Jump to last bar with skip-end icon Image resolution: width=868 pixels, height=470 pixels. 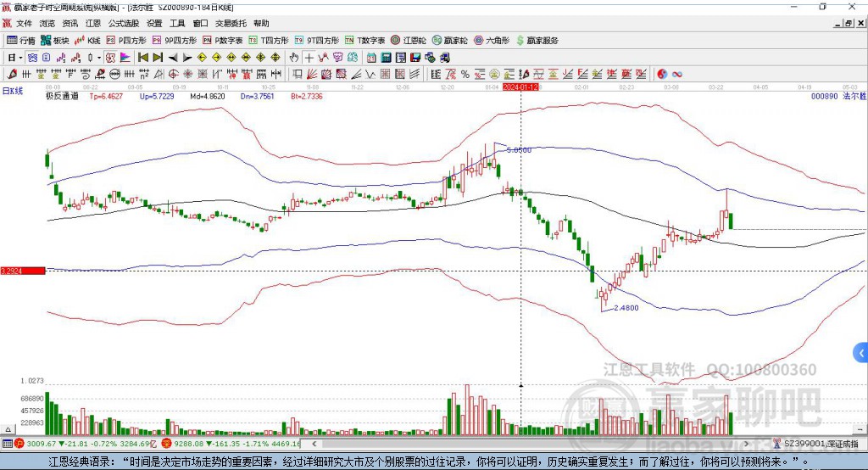click(158, 58)
